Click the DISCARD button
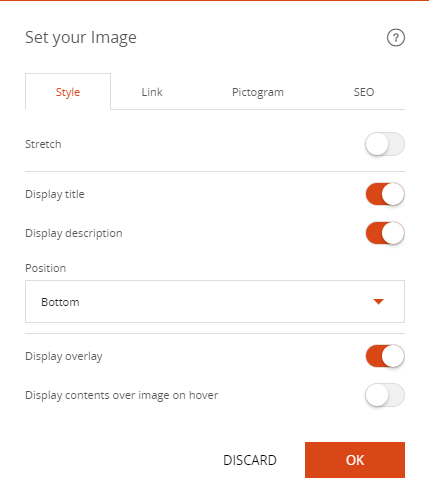Viewport: 429px width, 503px height. [250, 460]
